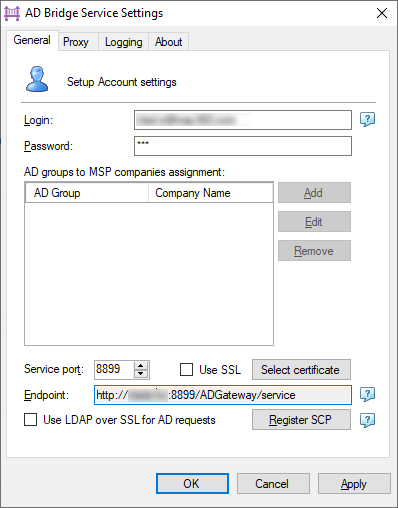This screenshot has width=398, height=508.
Task: Close the AD Bridge Service Settings window
Action: [382, 13]
